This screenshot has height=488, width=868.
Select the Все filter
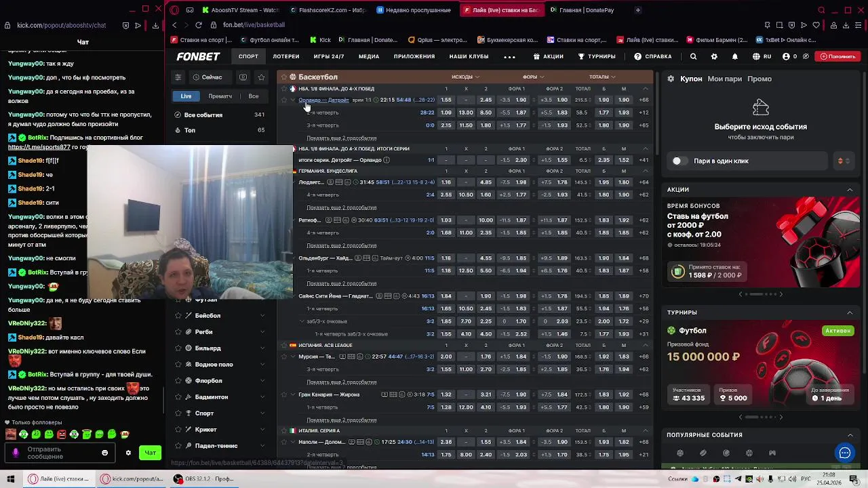(253, 96)
